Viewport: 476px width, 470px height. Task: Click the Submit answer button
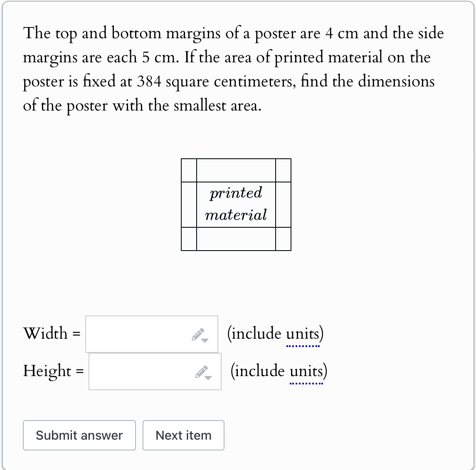[x=79, y=435]
